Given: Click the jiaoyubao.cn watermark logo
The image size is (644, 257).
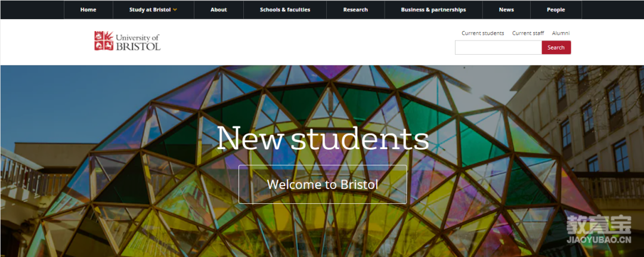Looking at the screenshot, I should (x=599, y=230).
